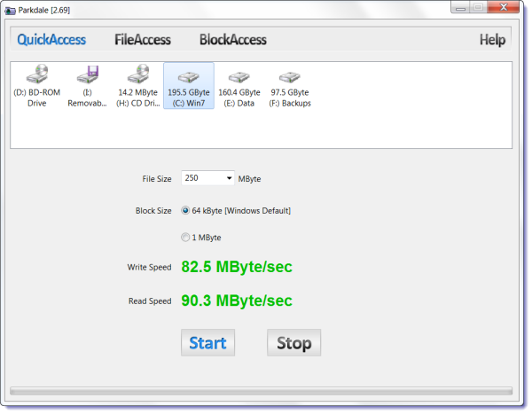The image size is (532, 414).
Task: Click the 90.3 MByte/sec read speed value
Action: pos(237,301)
